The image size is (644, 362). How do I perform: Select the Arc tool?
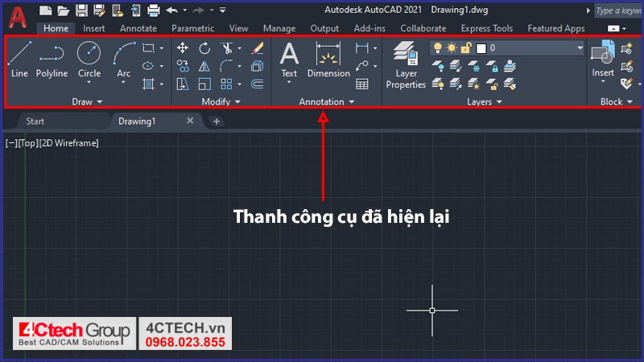[123, 59]
